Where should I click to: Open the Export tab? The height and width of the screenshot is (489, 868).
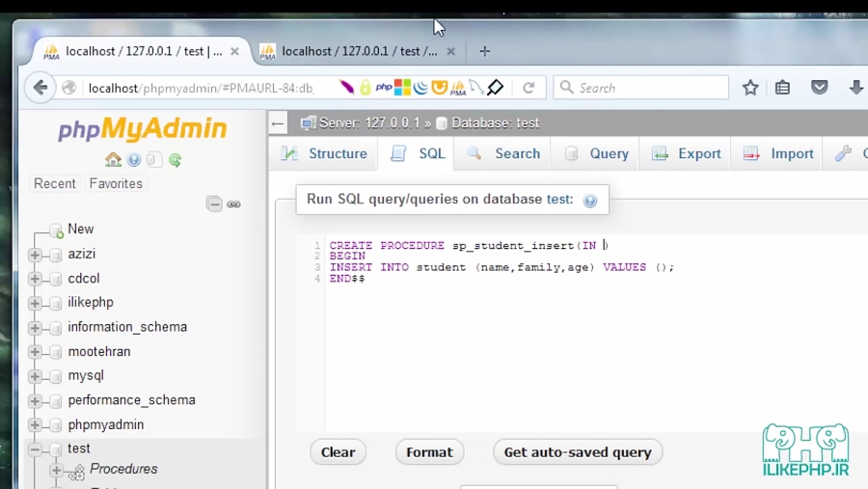click(x=687, y=153)
